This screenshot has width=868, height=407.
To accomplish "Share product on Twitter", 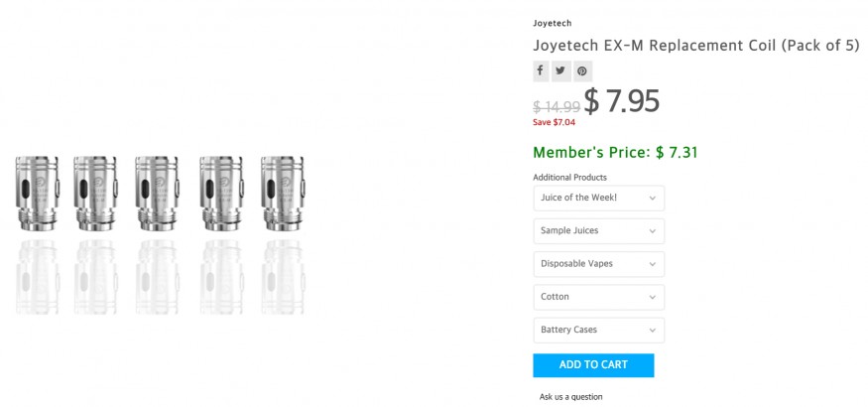I will click(x=561, y=70).
